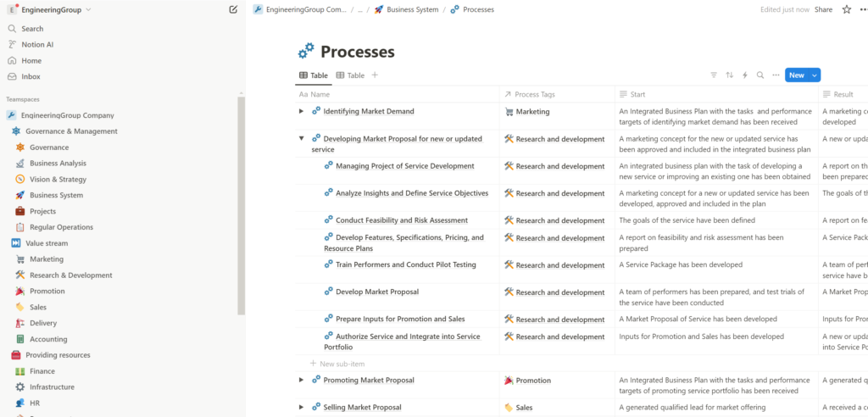Screen dimensions: 868x417
Task: Expand the Promoting Market Proposal row
Action: (x=301, y=380)
